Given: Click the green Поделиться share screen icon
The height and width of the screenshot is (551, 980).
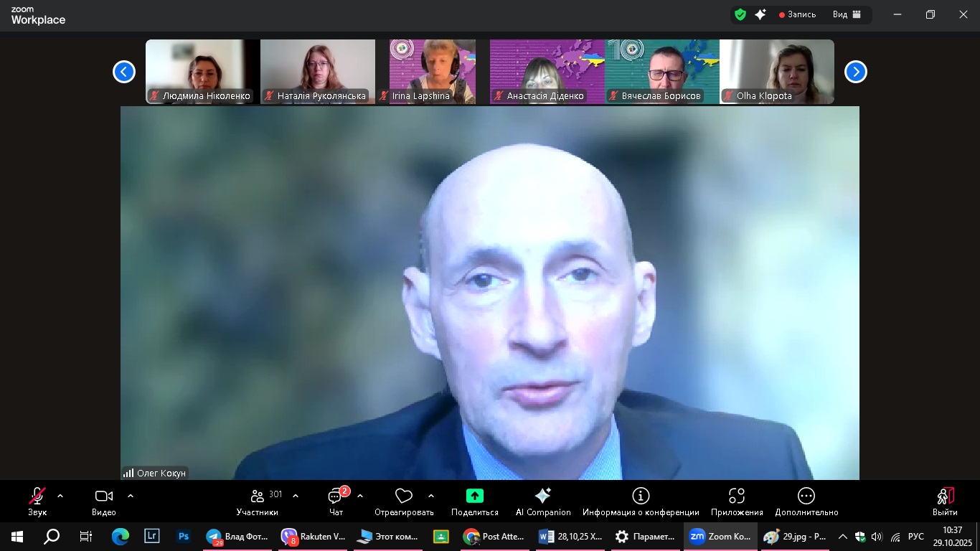Looking at the screenshot, I should (474, 496).
